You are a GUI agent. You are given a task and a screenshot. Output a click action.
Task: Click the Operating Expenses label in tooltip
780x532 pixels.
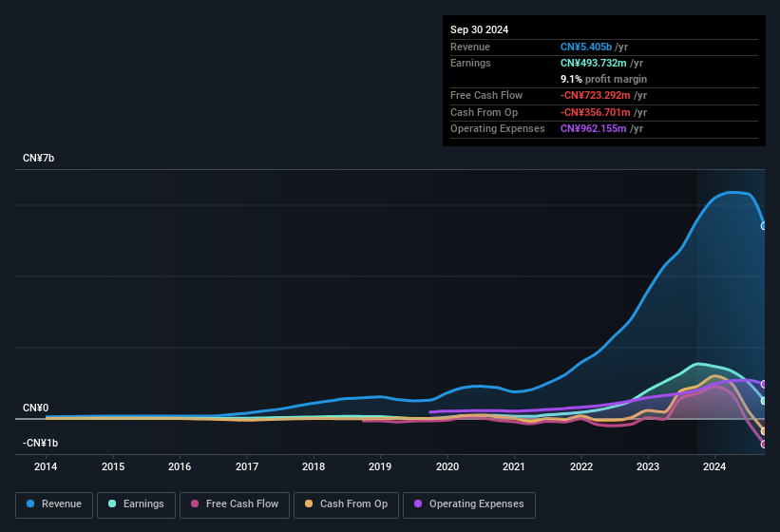click(x=498, y=128)
